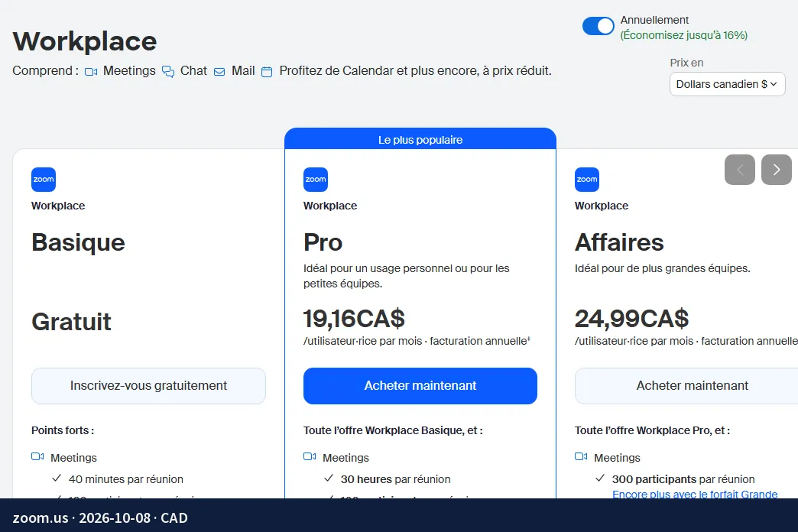Toggle the Annuellement billing switch

point(598,26)
